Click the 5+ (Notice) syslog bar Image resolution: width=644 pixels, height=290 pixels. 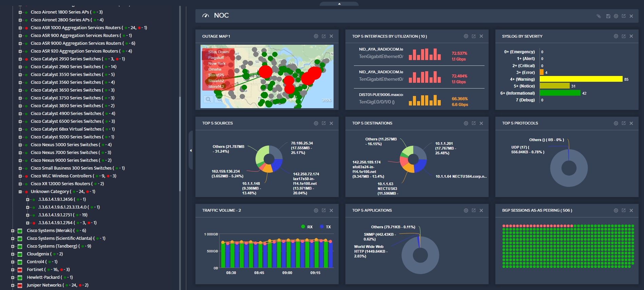(x=554, y=86)
